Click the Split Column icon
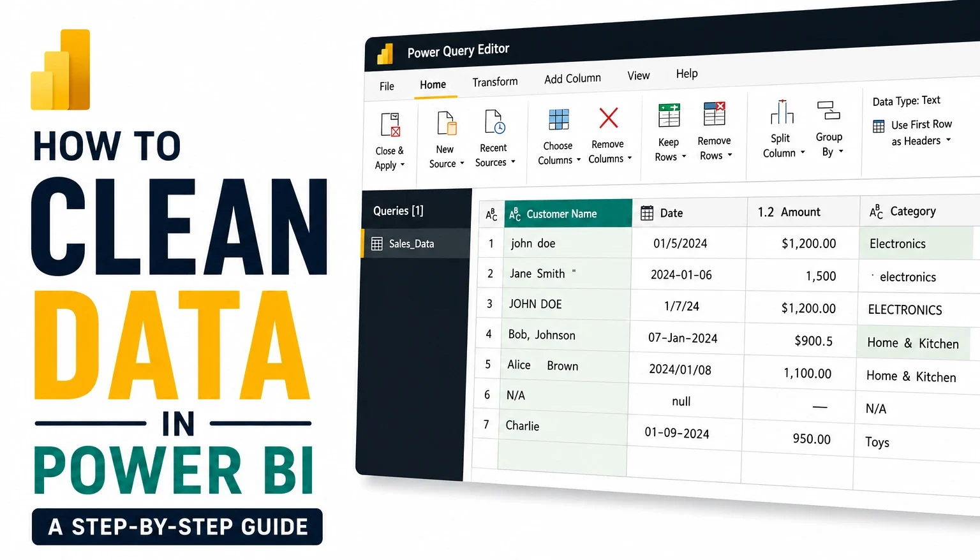Viewport: 980px width, 560px height. [782, 112]
